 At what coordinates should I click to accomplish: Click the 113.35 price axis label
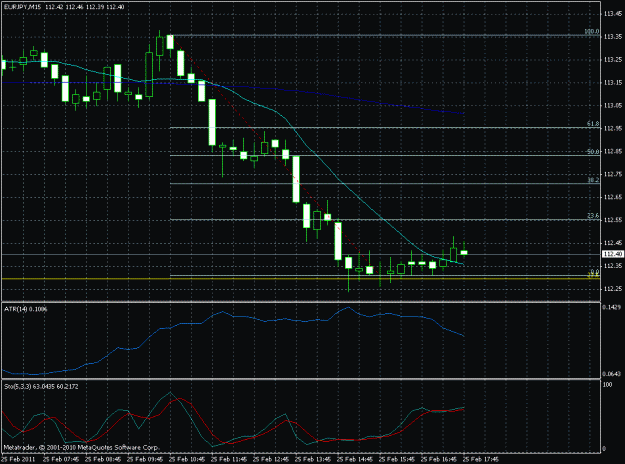click(x=613, y=37)
